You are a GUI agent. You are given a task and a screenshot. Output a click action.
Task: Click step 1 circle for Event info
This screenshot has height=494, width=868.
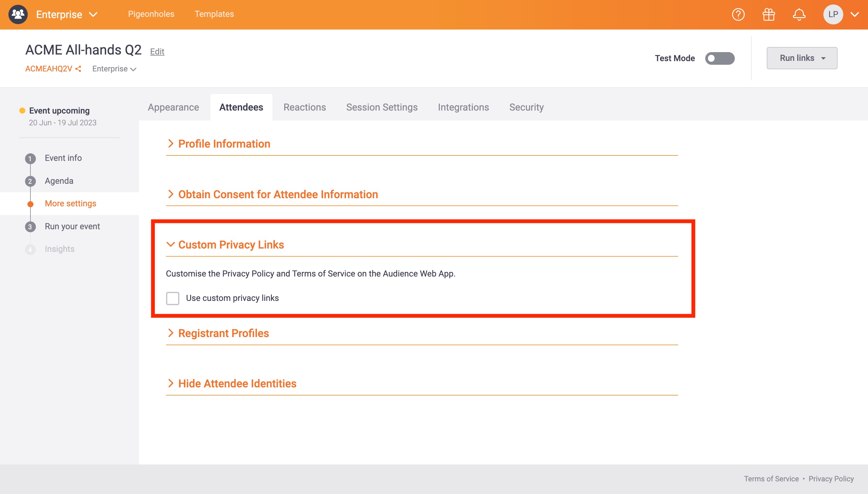pos(30,158)
